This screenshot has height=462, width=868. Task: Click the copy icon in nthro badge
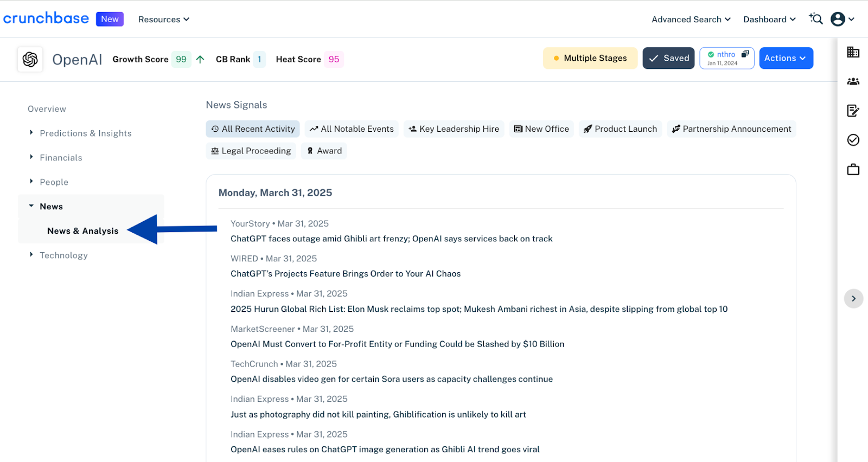point(745,54)
